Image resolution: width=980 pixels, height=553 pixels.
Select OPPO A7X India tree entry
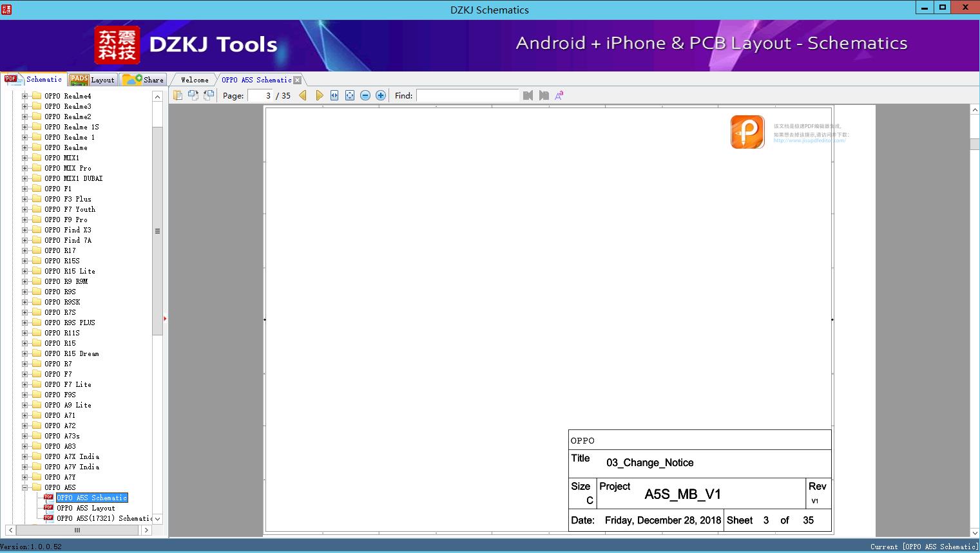tap(72, 456)
